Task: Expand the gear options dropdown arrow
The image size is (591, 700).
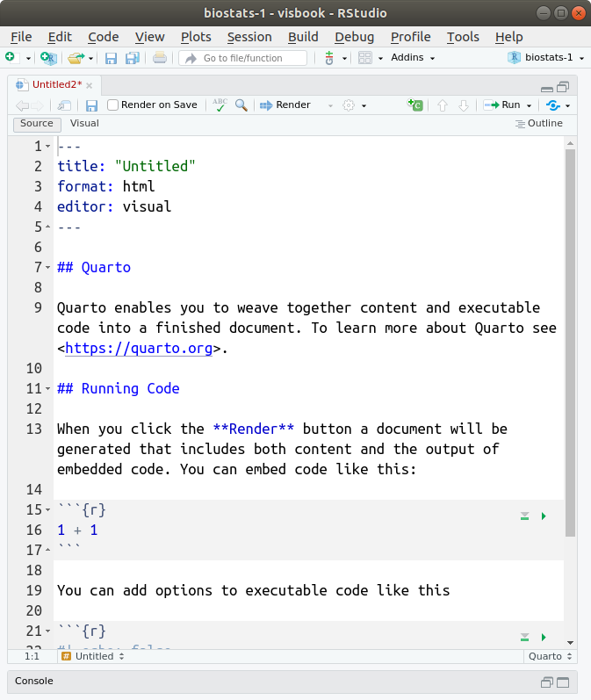Action: pos(364,105)
